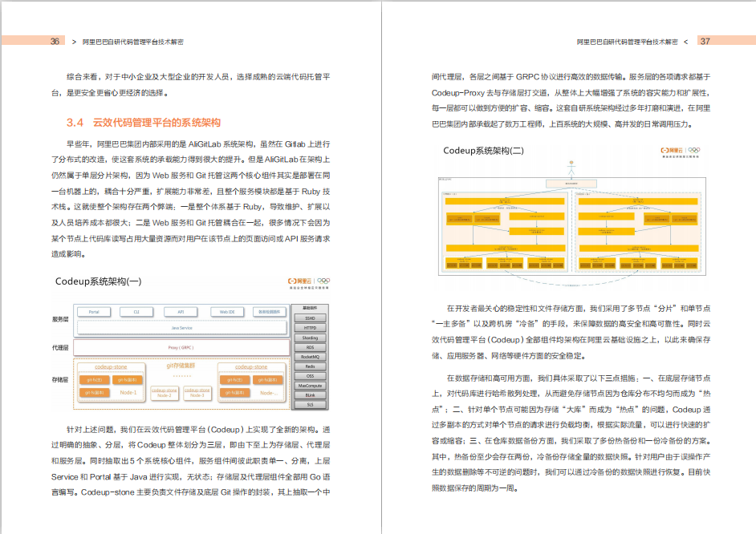Click the user stick-figure icon above architecture diagram (二)

pyautogui.click(x=571, y=168)
